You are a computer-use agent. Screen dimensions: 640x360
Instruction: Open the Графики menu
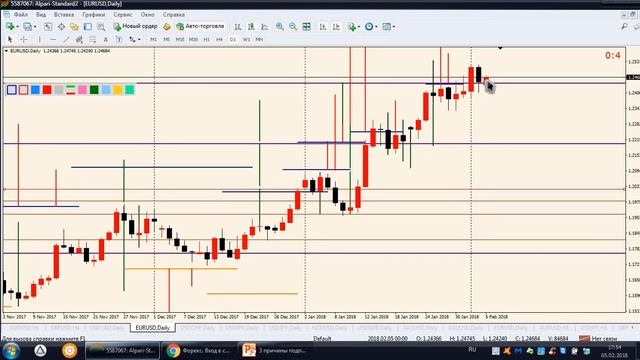93,15
